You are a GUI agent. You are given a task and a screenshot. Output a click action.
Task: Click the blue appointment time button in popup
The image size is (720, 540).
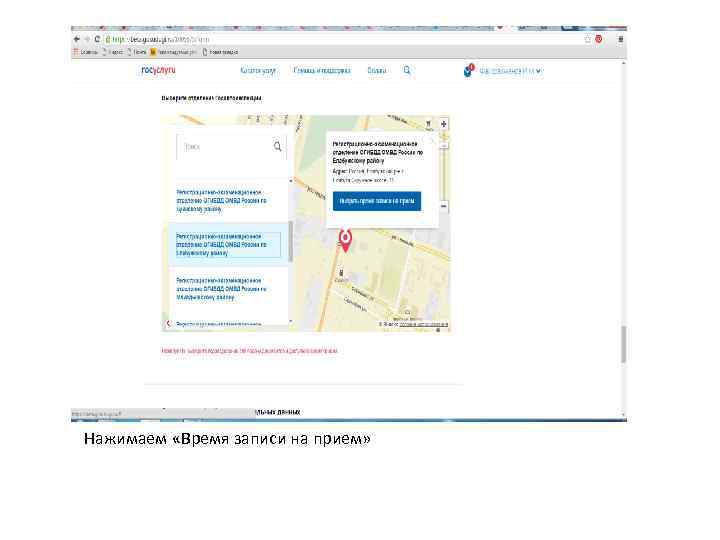pyautogui.click(x=377, y=201)
